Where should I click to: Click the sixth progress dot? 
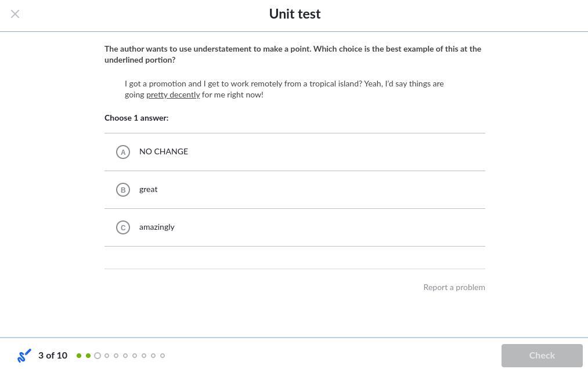[125, 356]
